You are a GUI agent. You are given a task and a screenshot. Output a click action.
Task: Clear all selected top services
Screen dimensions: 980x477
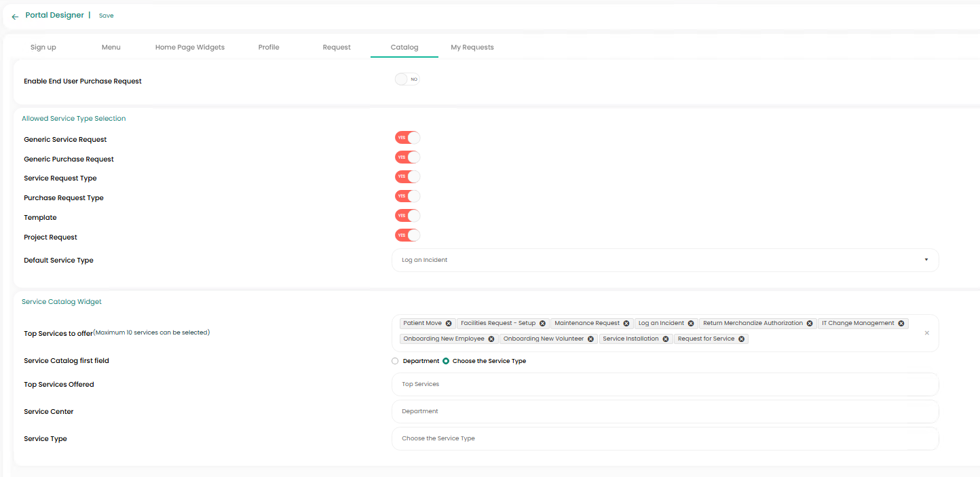click(x=926, y=333)
